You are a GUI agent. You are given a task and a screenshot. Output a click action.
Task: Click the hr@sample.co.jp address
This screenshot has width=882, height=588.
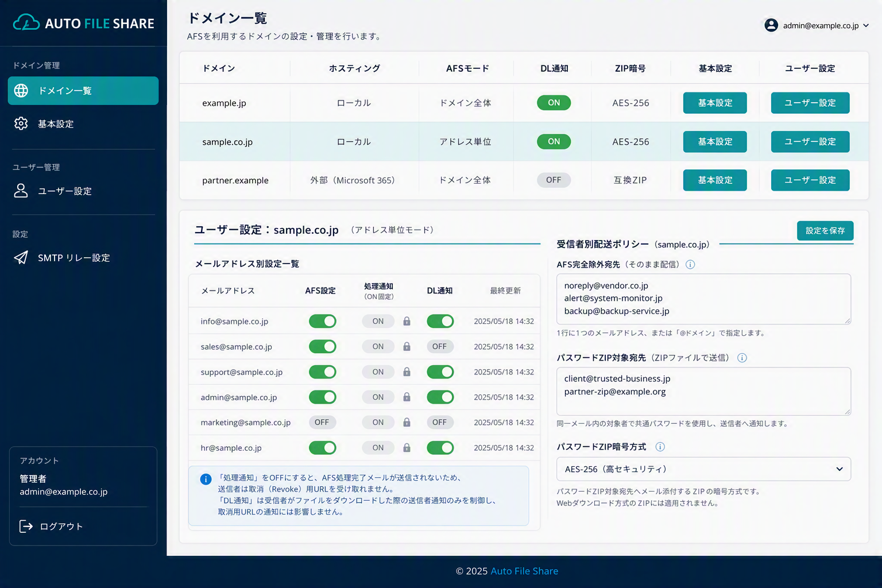point(231,448)
